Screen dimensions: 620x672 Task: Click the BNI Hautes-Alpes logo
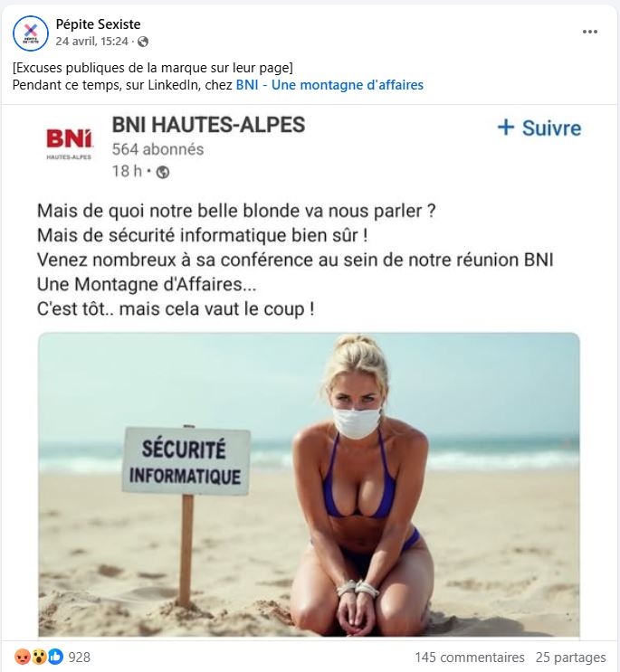tap(69, 144)
